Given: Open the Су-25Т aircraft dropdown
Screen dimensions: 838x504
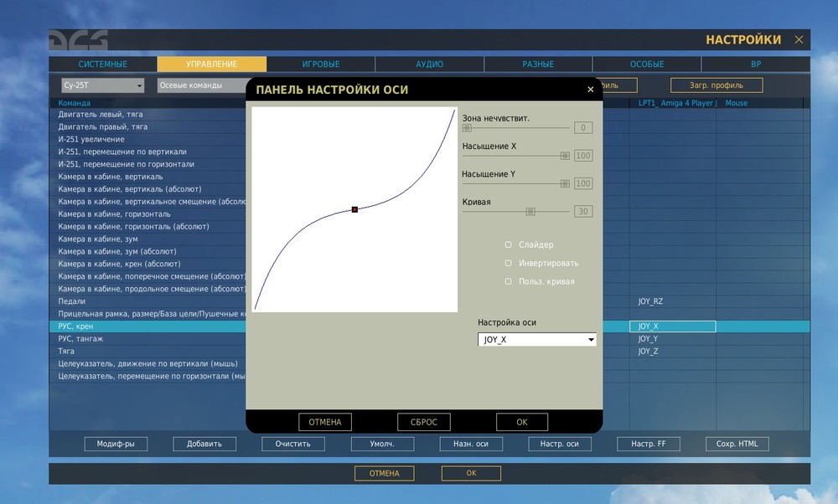Looking at the screenshot, I should [x=102, y=85].
